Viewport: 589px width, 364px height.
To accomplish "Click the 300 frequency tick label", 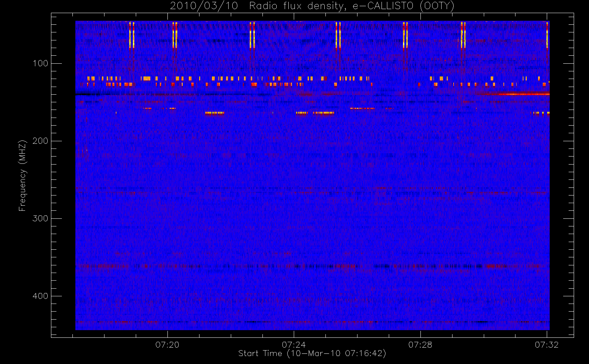I will [x=40, y=218].
